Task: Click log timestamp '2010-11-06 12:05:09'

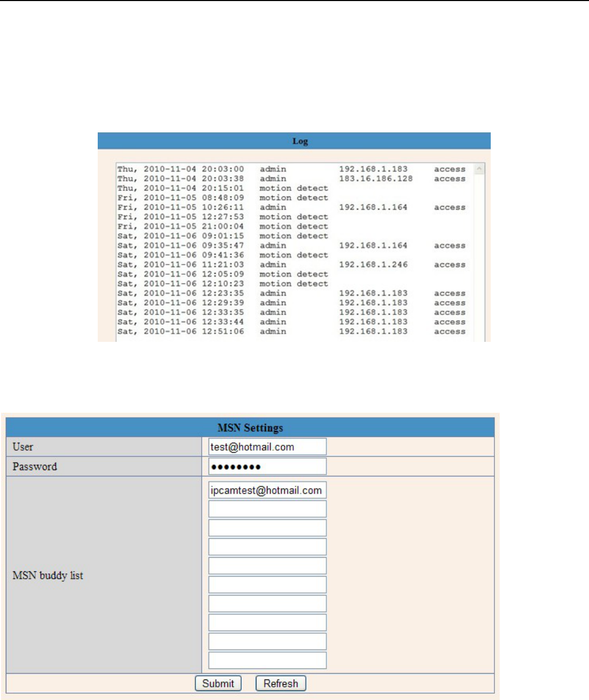Action: (194, 274)
